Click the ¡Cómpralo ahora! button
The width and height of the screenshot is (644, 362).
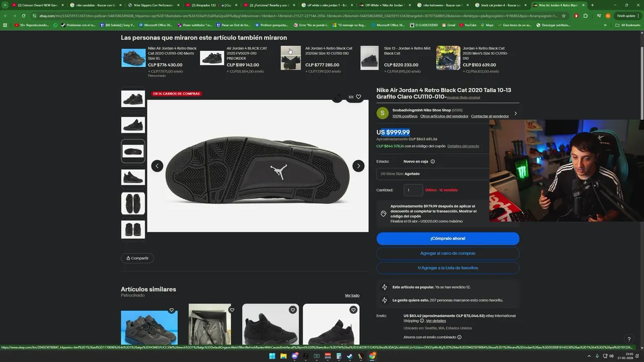(x=448, y=238)
